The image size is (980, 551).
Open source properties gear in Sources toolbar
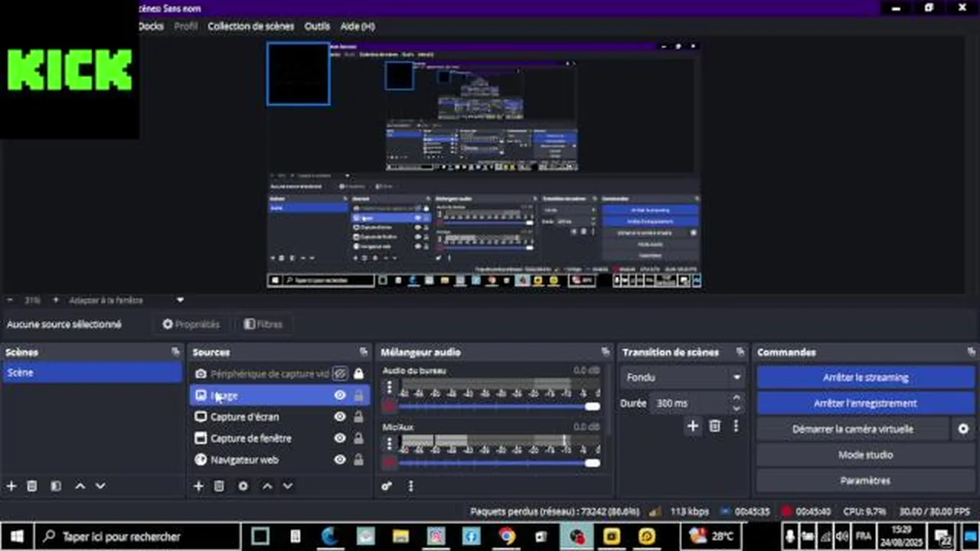click(x=243, y=486)
